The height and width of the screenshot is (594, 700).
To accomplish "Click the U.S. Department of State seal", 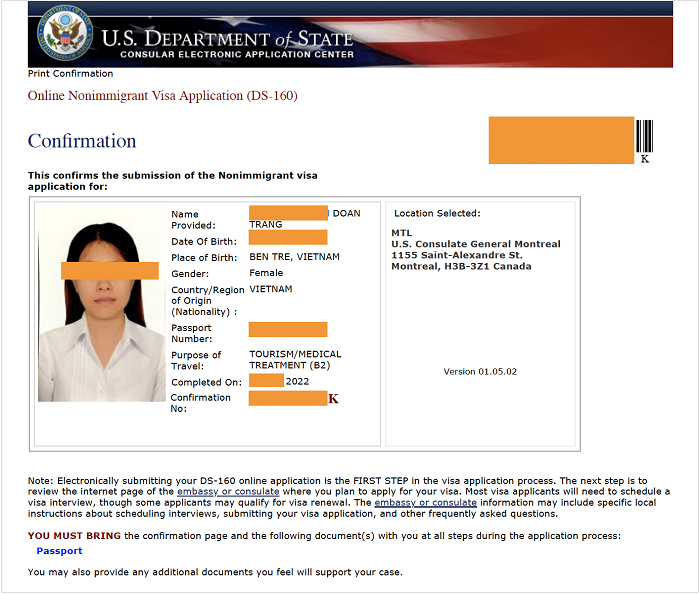I will coord(65,35).
